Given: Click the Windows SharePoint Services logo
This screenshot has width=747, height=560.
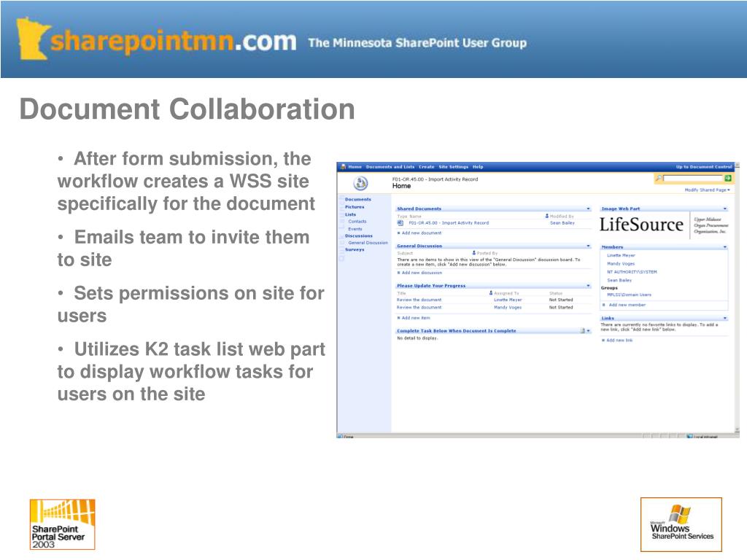Looking at the screenshot, I should pyautogui.click(x=681, y=524).
